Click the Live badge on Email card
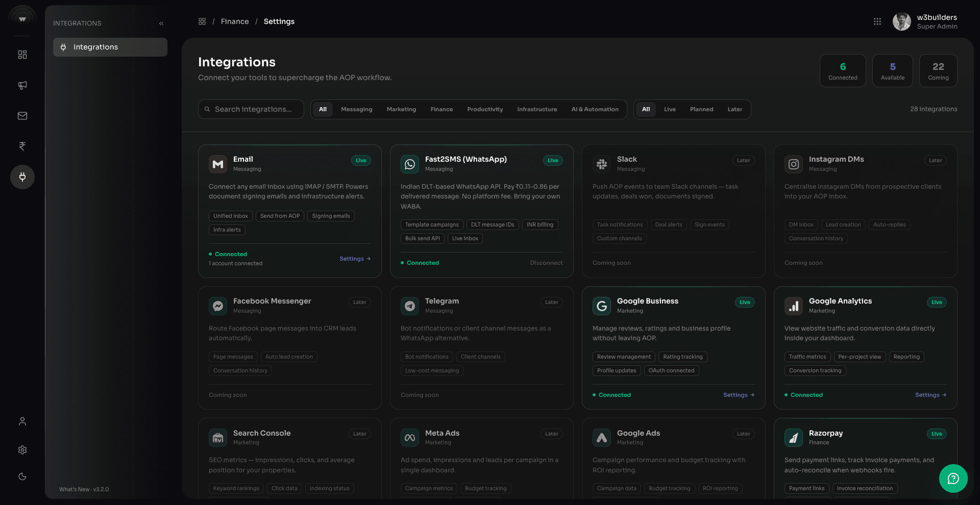The width and height of the screenshot is (980, 505). (x=361, y=160)
